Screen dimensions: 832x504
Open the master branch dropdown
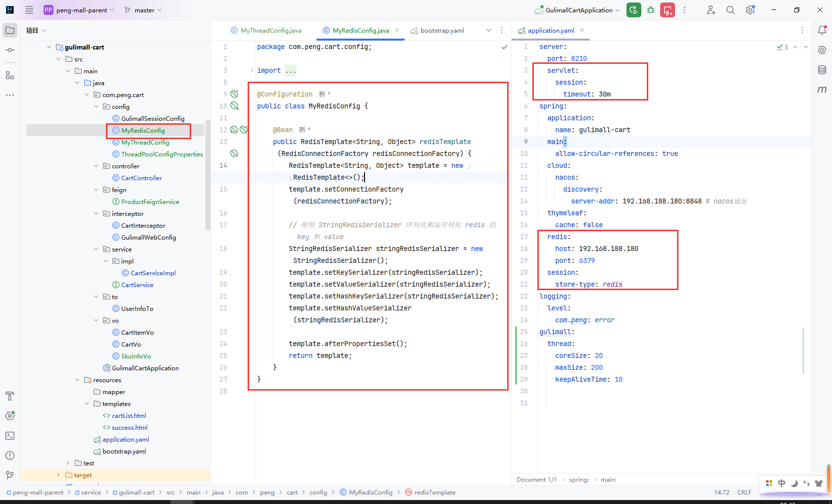143,10
